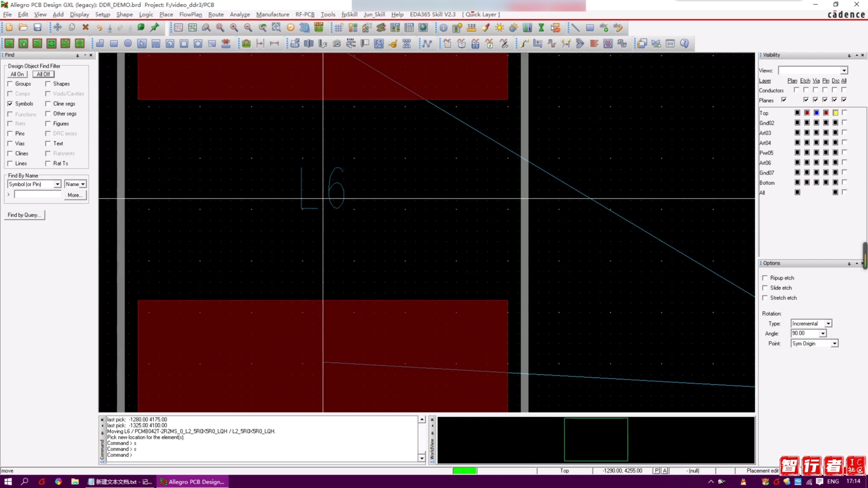Screen dimensions: 868x488
Task: Click the Top layer blue color swatch
Action: pos(816,113)
